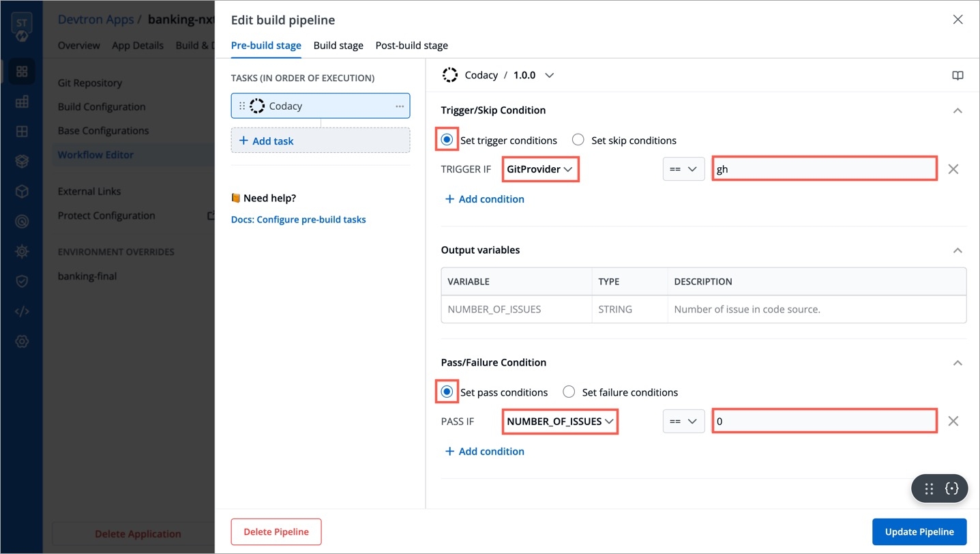Switch to the Build stage tab
The height and width of the screenshot is (554, 980).
pos(338,46)
